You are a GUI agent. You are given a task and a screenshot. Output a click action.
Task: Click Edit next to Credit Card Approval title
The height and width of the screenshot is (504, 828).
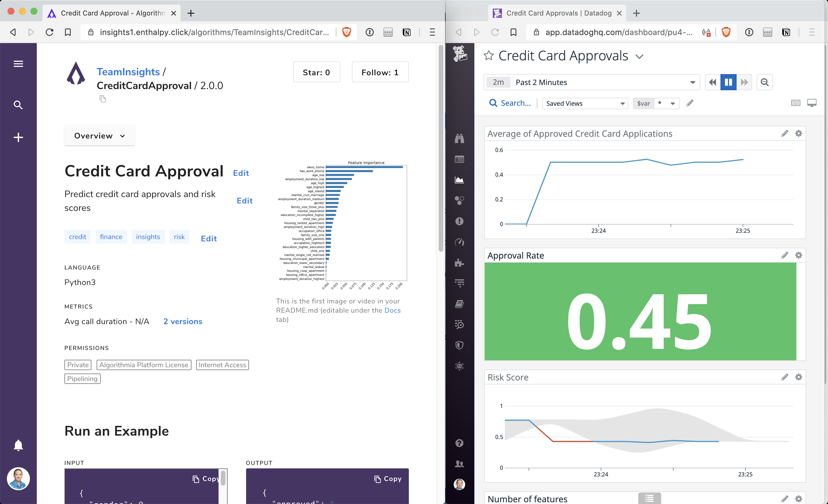[241, 173]
